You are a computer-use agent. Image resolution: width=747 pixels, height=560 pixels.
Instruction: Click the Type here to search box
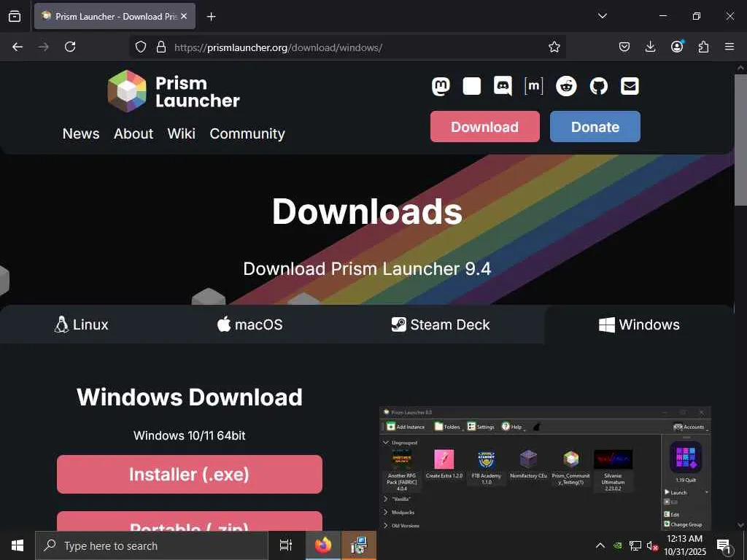click(x=152, y=545)
